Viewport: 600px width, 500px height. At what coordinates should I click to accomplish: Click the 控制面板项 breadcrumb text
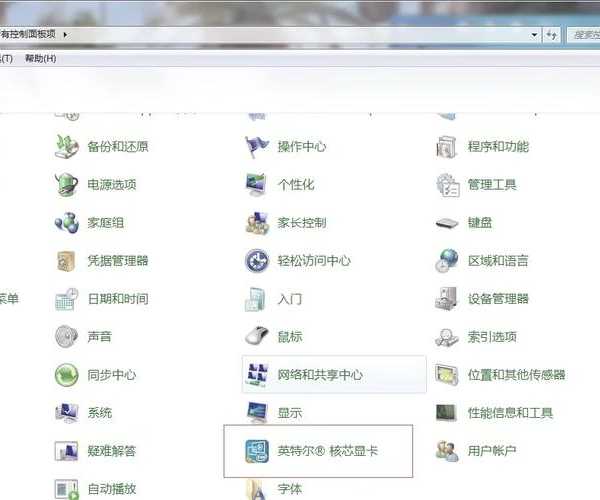pos(28,34)
